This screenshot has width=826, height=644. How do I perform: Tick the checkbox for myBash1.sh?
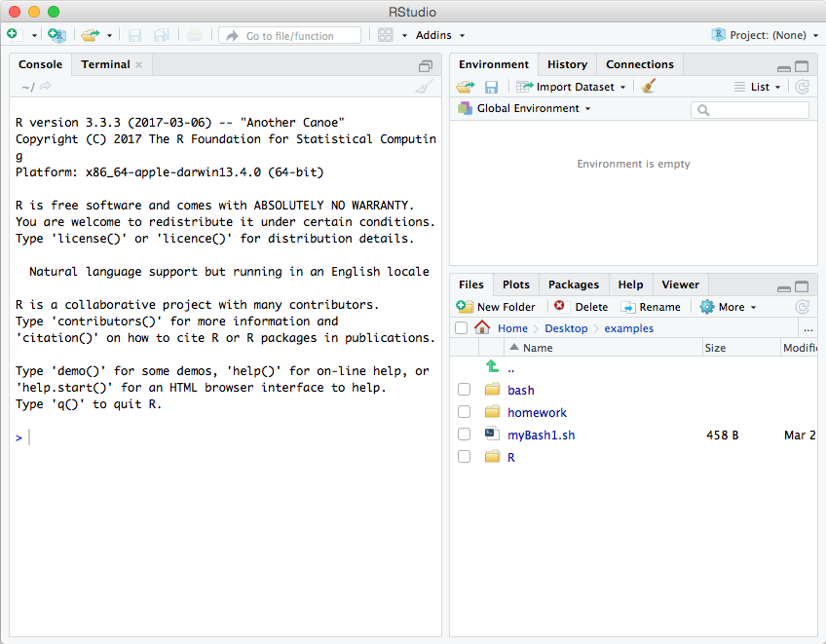(x=464, y=435)
